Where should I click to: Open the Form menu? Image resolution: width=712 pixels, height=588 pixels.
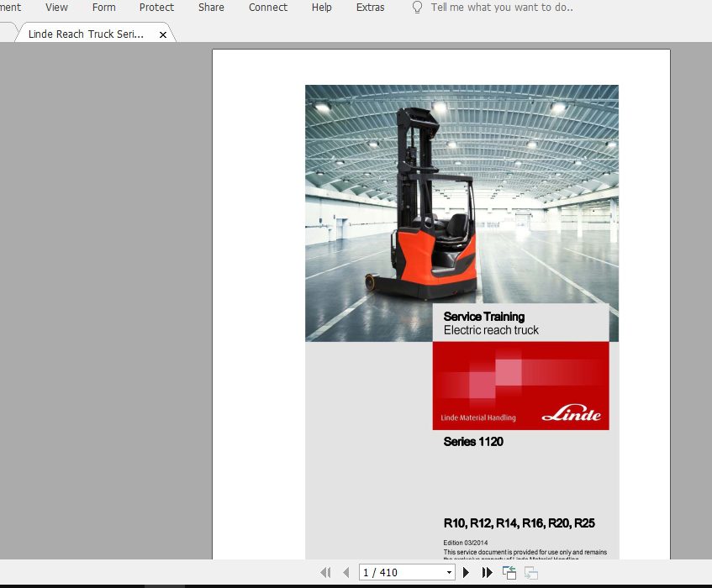pos(103,8)
